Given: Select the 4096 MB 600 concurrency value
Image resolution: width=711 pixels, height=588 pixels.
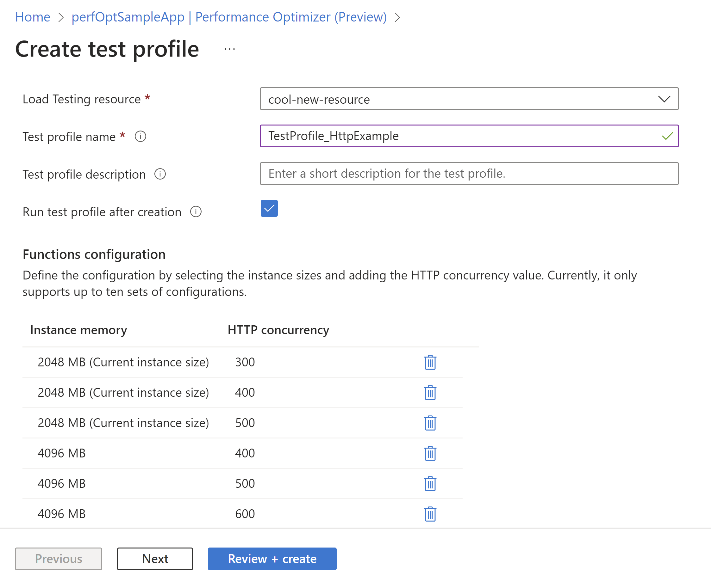Looking at the screenshot, I should 245,514.
